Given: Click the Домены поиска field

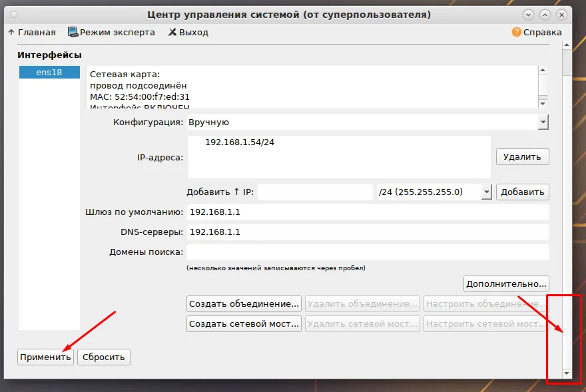Looking at the screenshot, I should (x=368, y=252).
